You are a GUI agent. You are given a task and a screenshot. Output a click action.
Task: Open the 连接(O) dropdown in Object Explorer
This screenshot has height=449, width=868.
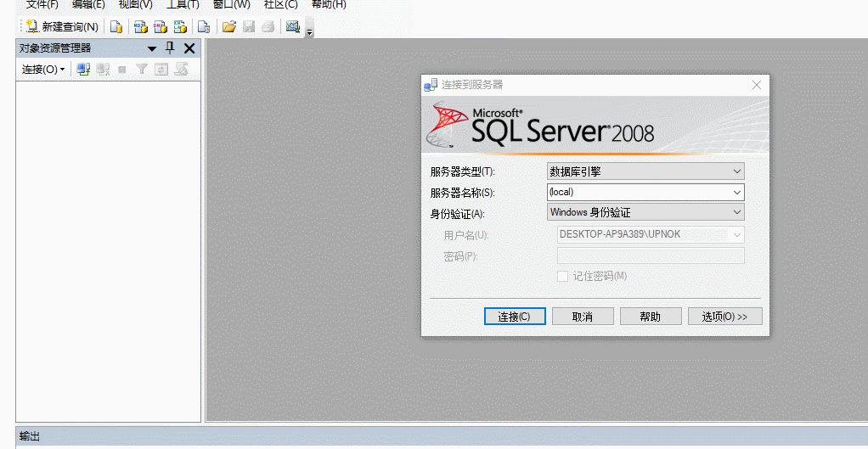tap(43, 70)
